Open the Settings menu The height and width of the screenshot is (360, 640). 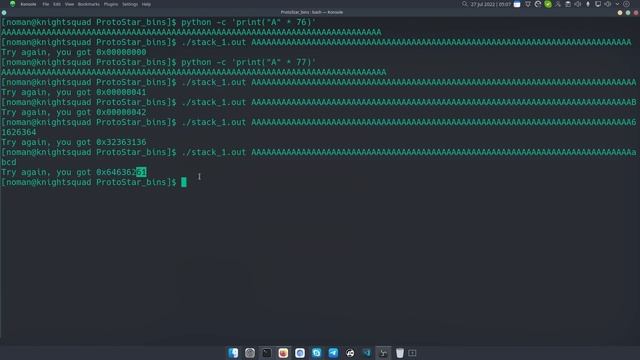click(130, 4)
